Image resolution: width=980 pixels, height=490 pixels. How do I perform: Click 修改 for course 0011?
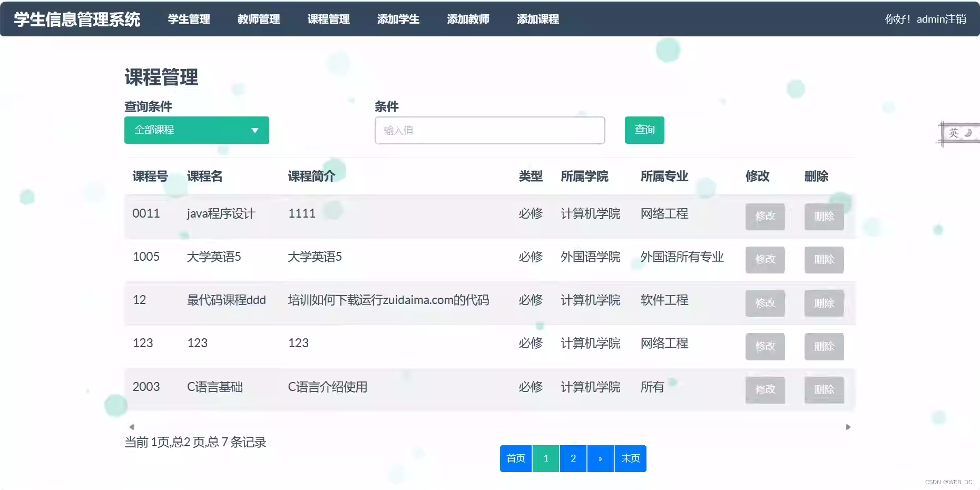(x=765, y=217)
